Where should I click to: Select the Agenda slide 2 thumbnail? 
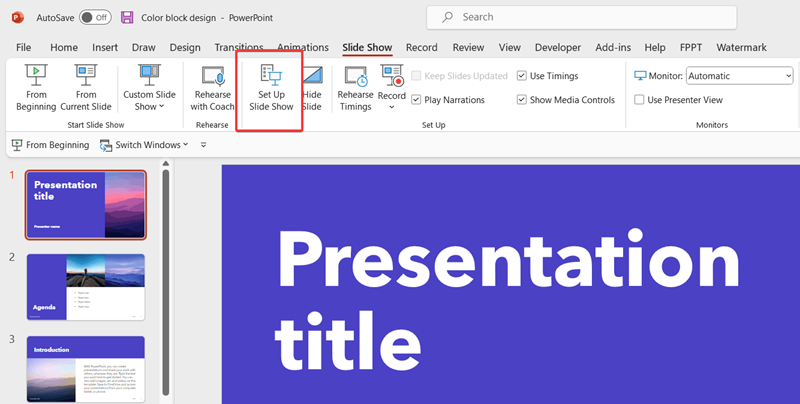coord(86,286)
